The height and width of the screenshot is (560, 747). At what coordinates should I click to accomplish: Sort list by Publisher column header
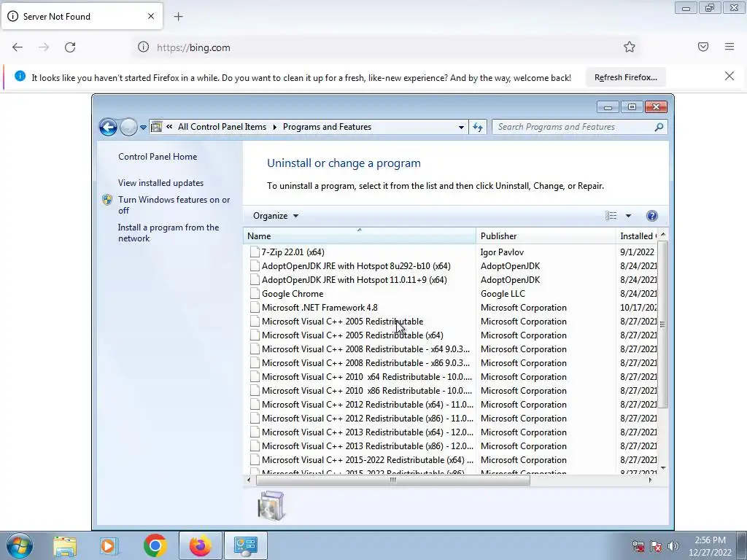(x=546, y=236)
